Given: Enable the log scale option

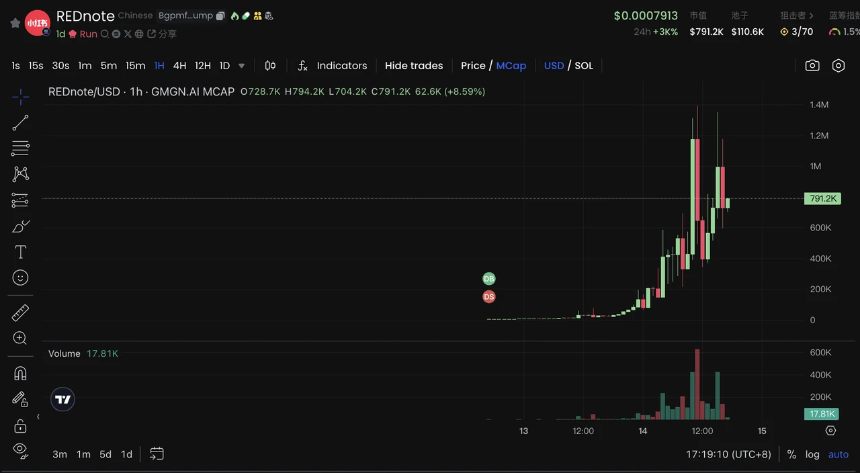Looking at the screenshot, I should click(x=812, y=454).
